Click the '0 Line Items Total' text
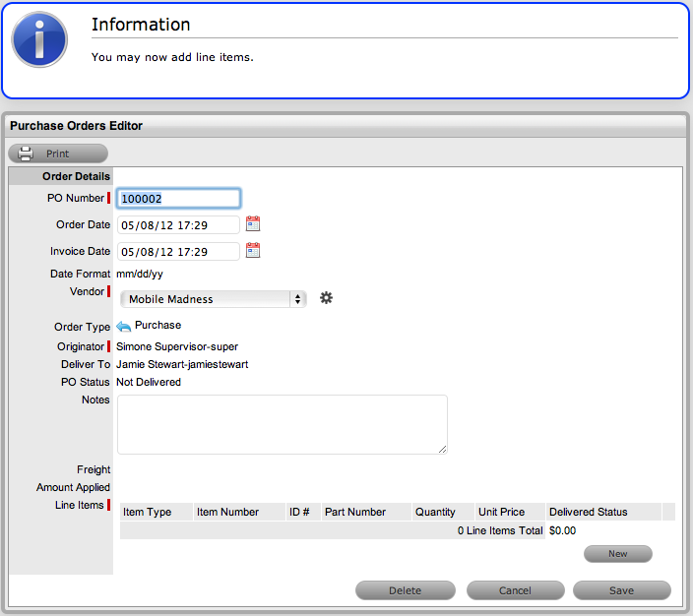 (x=500, y=530)
